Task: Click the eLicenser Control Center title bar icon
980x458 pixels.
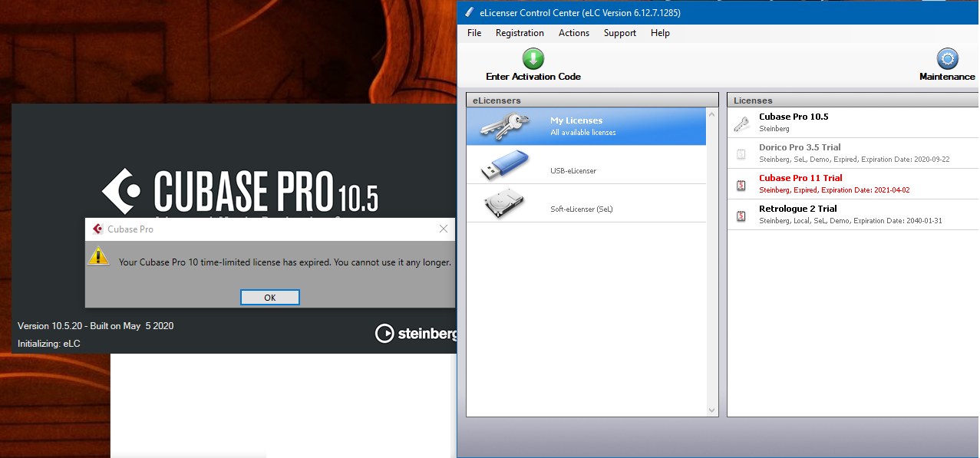Action: coord(469,12)
